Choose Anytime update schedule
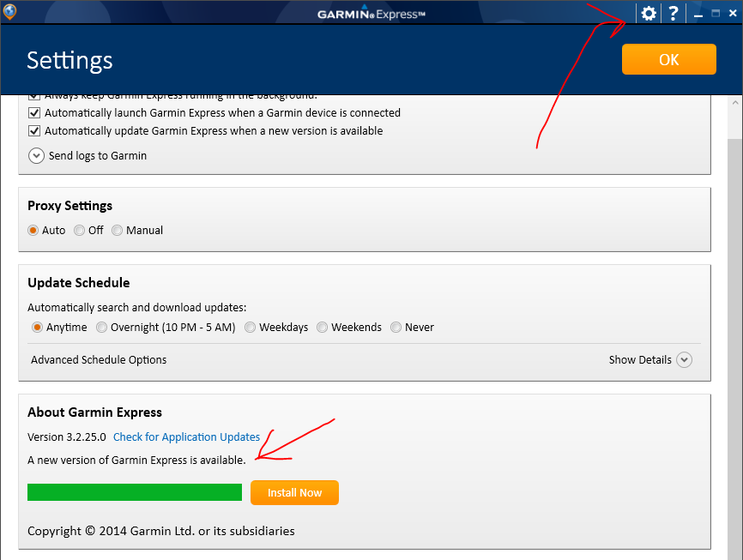Image resolution: width=743 pixels, height=560 pixels. [37, 328]
